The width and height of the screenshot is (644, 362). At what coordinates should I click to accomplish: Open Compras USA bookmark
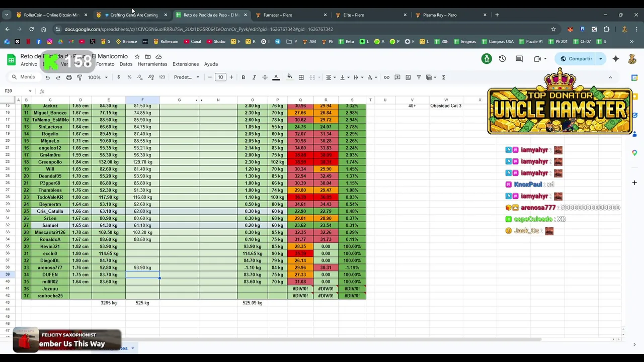coord(497,42)
